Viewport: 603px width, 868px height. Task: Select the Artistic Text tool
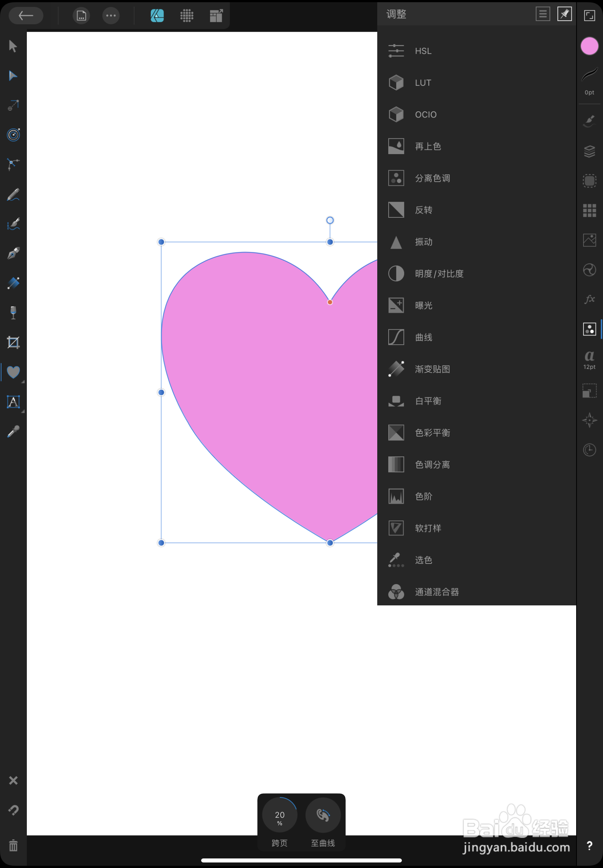coord(13,402)
